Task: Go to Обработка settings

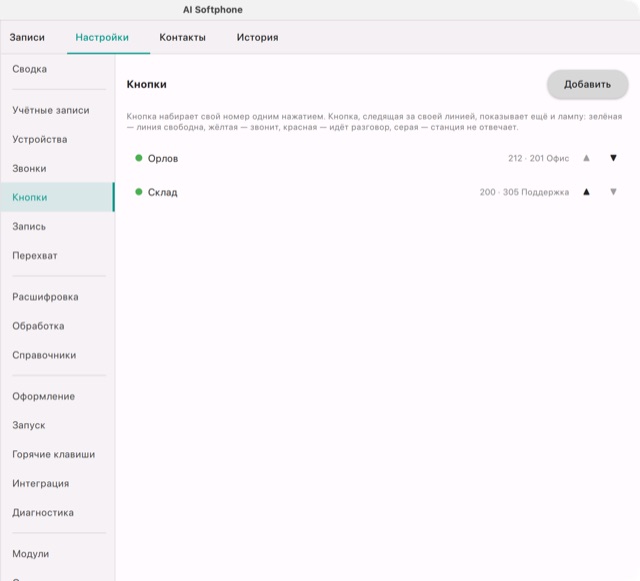Action: tap(57, 326)
